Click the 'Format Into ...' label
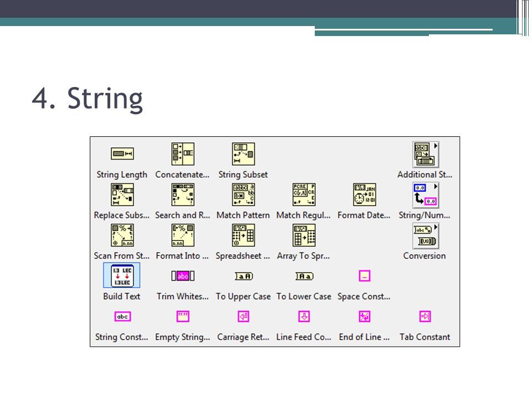Image resolution: width=532 pixels, height=399 pixels. click(182, 256)
